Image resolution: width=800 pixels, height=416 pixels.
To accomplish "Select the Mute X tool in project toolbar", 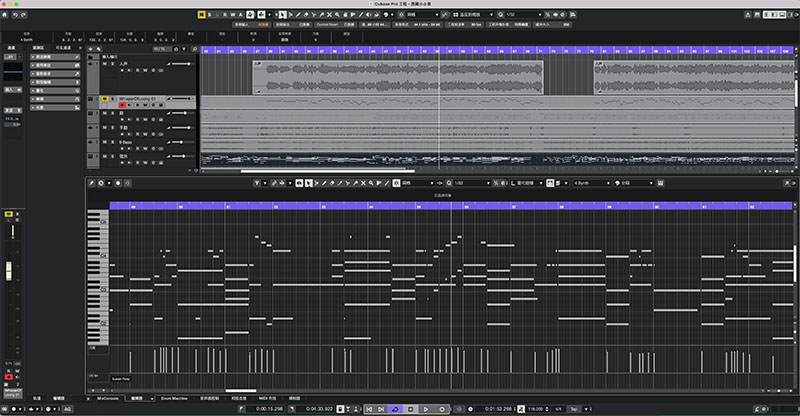I will (329, 15).
